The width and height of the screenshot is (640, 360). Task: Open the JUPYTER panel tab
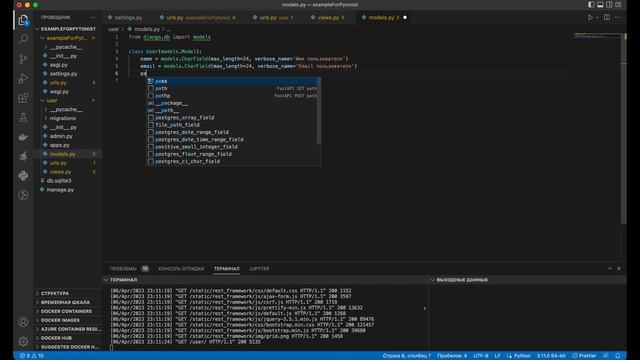coord(259,269)
